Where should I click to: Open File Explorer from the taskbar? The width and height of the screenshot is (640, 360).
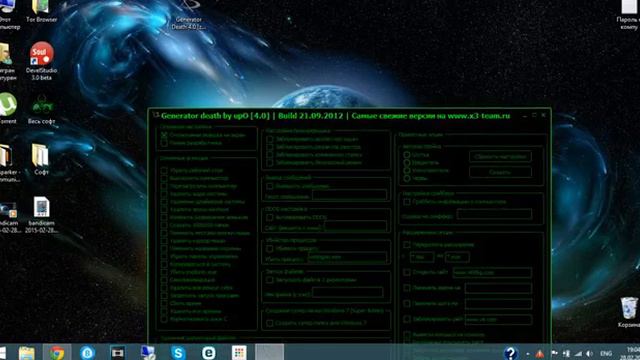tap(27, 353)
